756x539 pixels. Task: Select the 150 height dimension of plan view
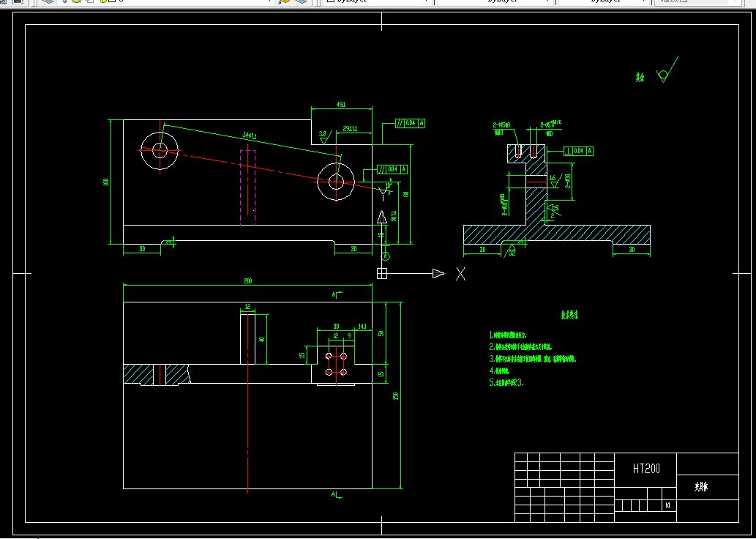(396, 395)
